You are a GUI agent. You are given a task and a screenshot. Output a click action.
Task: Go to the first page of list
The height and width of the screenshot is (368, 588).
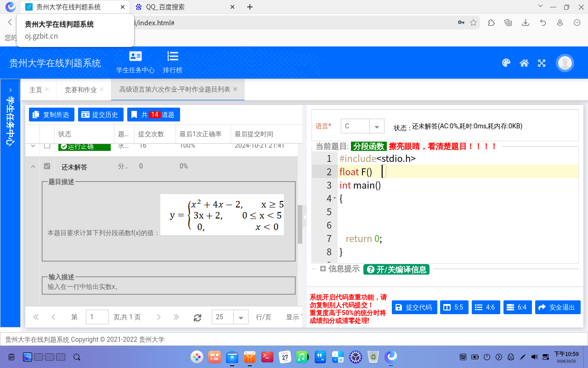[x=36, y=317]
